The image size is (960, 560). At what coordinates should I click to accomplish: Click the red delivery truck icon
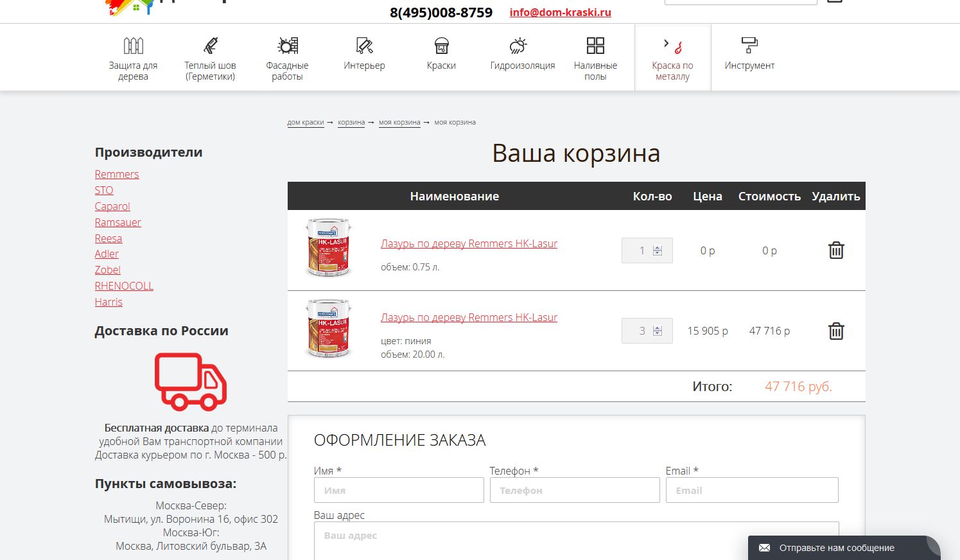point(191,381)
